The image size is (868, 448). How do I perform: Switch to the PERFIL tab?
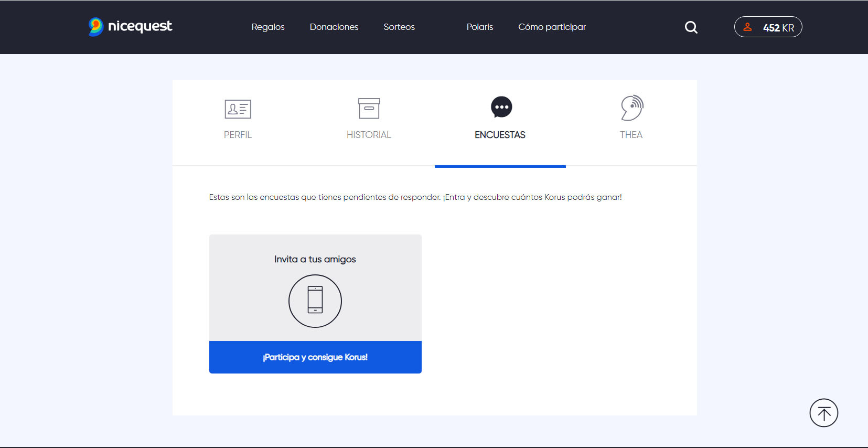238,135
